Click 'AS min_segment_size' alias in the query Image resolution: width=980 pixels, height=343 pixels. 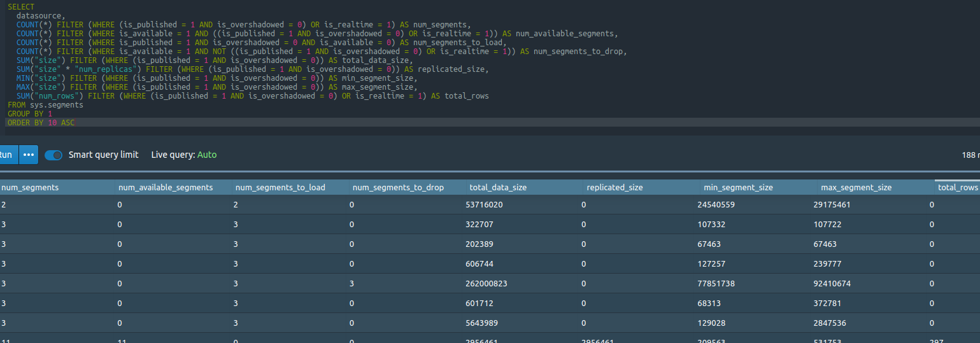[373, 78]
